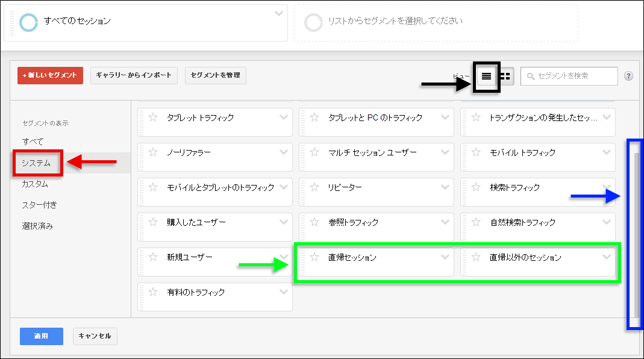
Task: Select カスタム in segment sidebar
Action: point(35,184)
